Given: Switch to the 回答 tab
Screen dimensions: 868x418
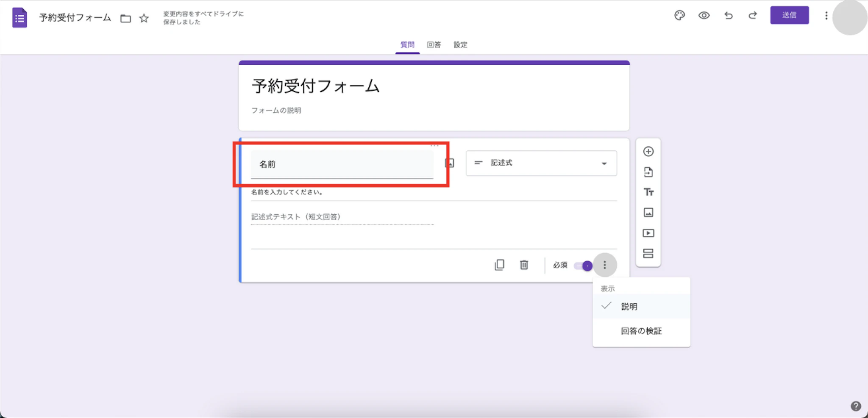Looking at the screenshot, I should [434, 44].
